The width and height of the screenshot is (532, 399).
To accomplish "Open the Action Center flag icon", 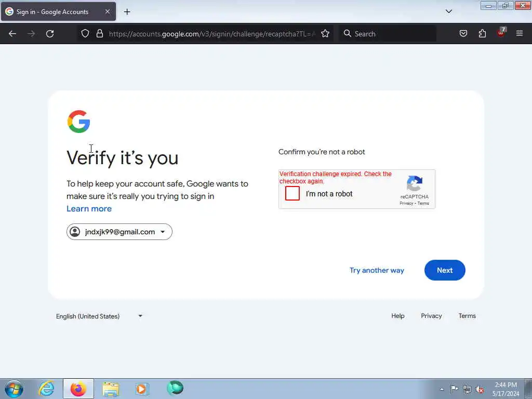I will [x=454, y=389].
